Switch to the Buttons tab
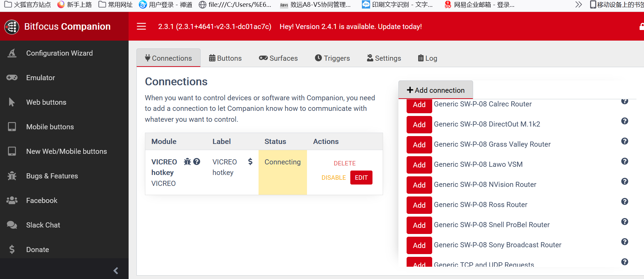Viewport: 644px width, 279px height. click(x=225, y=58)
